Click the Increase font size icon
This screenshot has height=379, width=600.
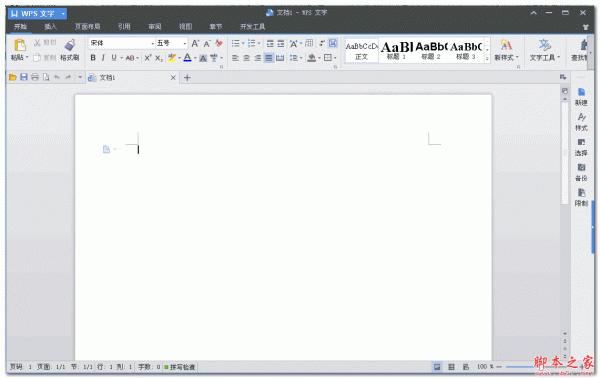[195, 43]
